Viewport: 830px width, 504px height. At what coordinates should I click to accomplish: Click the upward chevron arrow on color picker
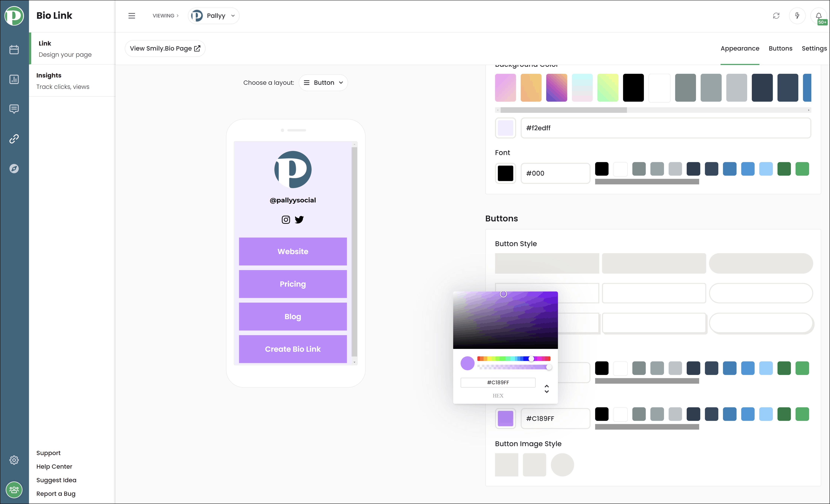547,386
